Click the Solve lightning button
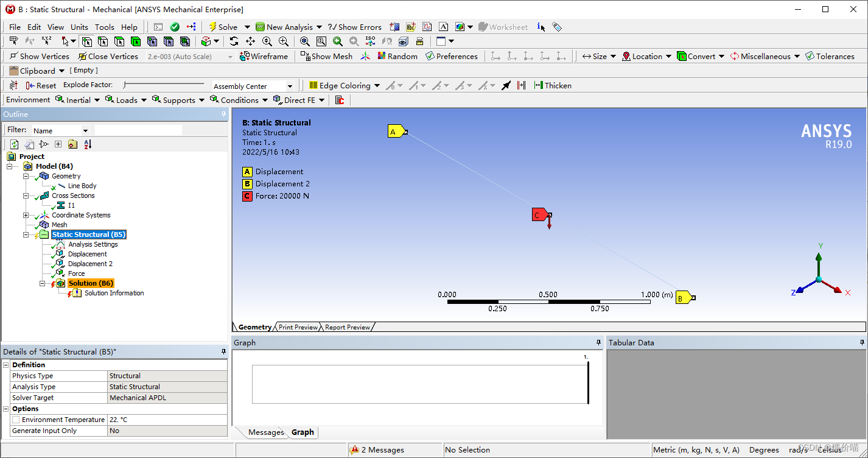Image resolution: width=868 pixels, height=458 pixels. coord(223,27)
